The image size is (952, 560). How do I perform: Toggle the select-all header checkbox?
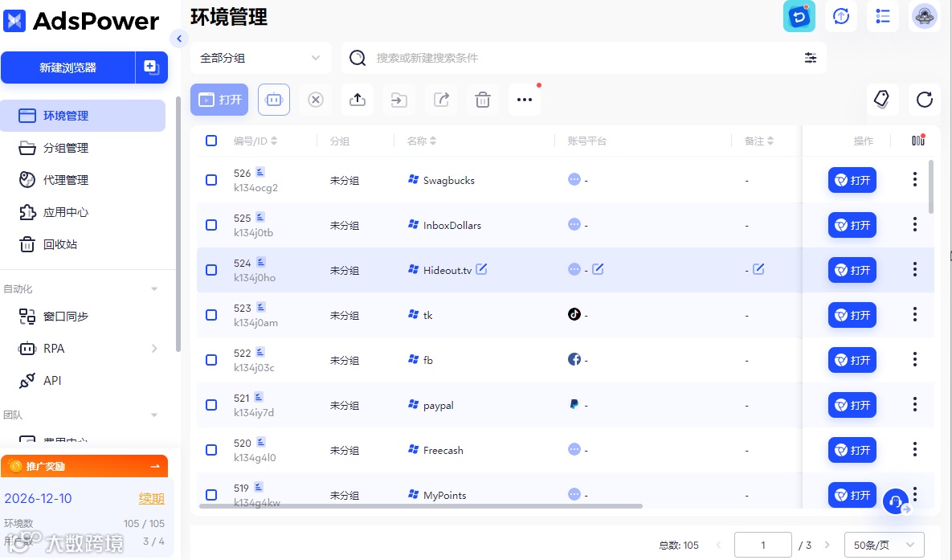pos(211,141)
